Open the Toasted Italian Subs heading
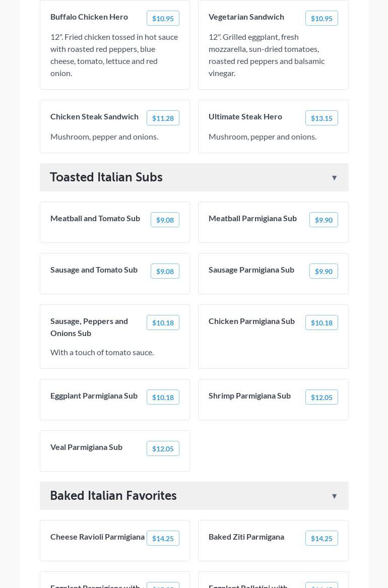The height and width of the screenshot is (588, 388). click(x=106, y=177)
